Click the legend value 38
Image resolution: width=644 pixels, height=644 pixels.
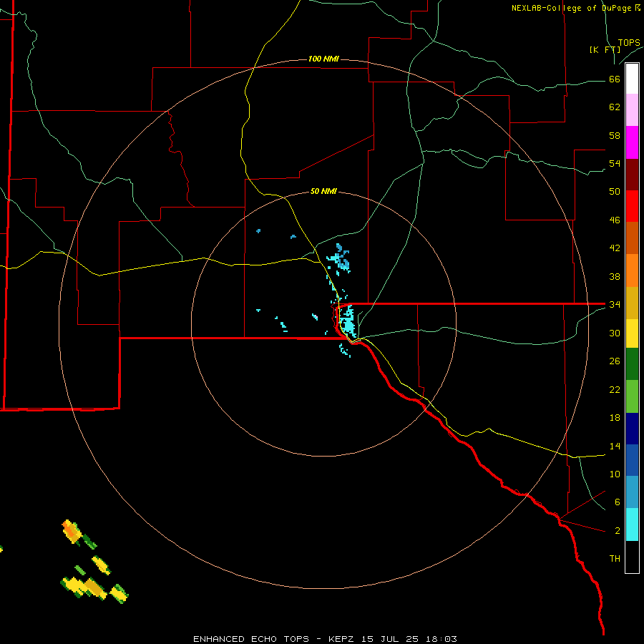click(615, 276)
